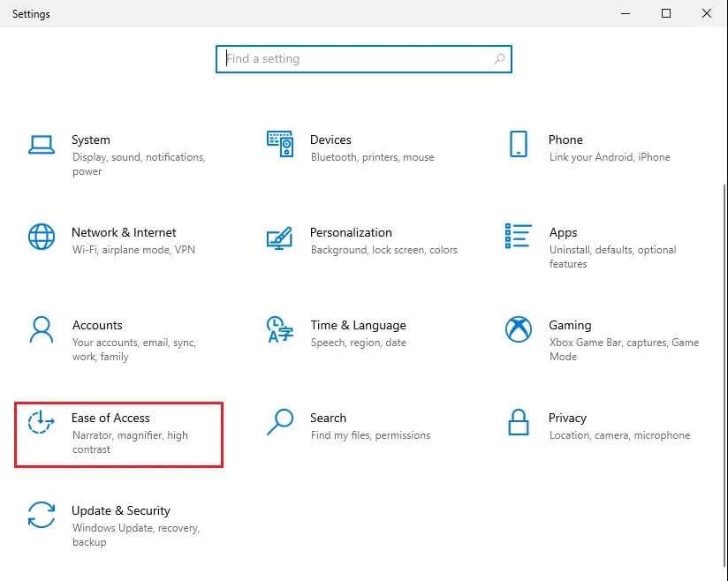The width and height of the screenshot is (728, 581).
Task: Open the Apps title
Action: [x=563, y=233]
